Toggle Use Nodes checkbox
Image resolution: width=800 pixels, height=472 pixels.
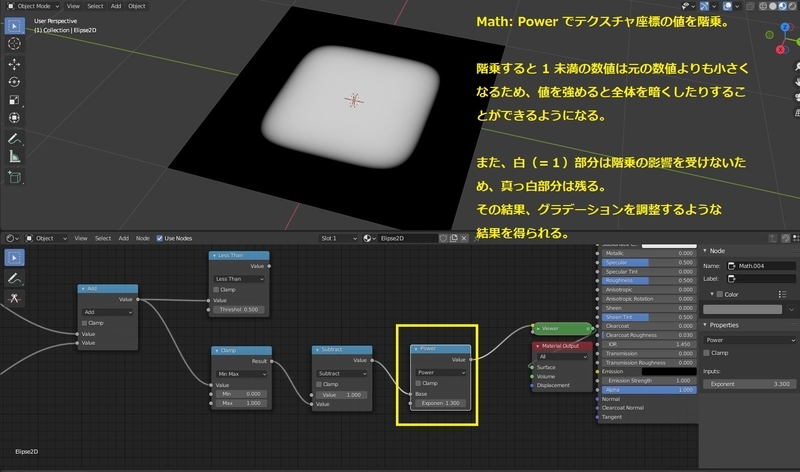point(160,238)
